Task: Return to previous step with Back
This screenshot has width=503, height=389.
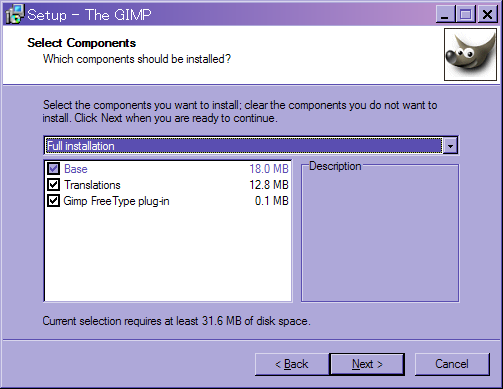Action: pos(292,364)
